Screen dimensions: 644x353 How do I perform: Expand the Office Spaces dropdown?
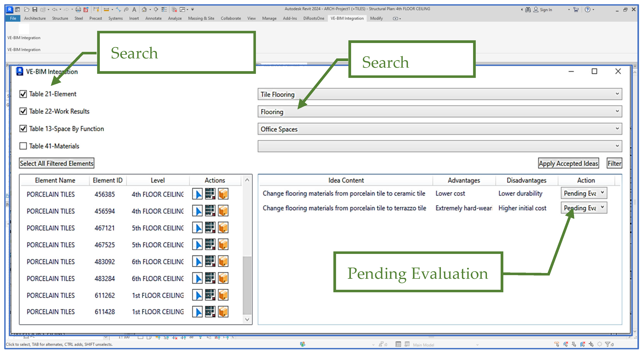(440, 129)
